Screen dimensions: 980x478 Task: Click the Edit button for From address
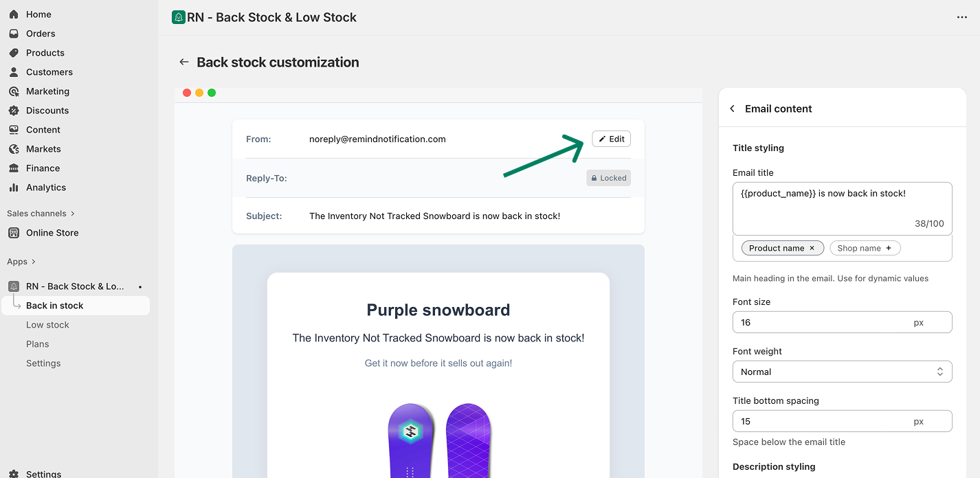click(x=611, y=139)
